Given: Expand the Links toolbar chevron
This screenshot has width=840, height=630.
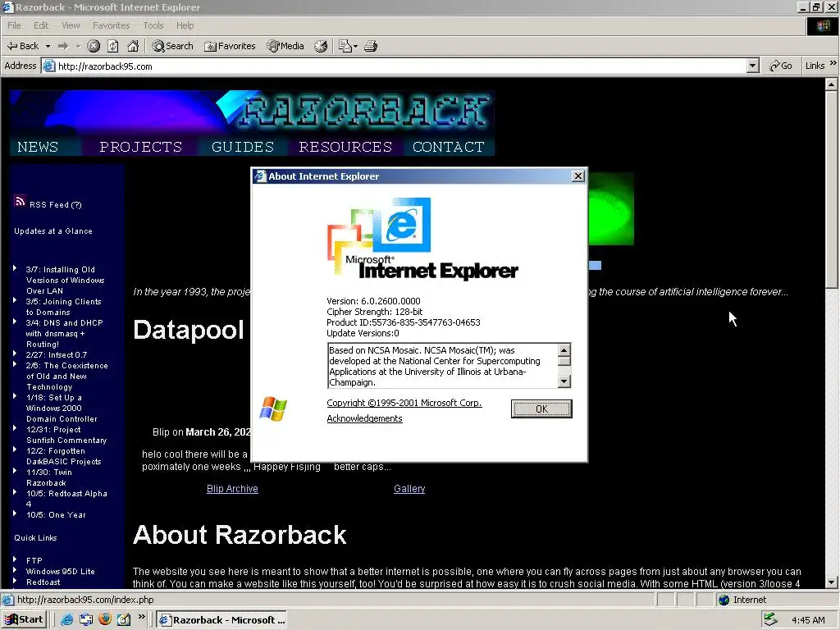Looking at the screenshot, I should click(x=833, y=63).
